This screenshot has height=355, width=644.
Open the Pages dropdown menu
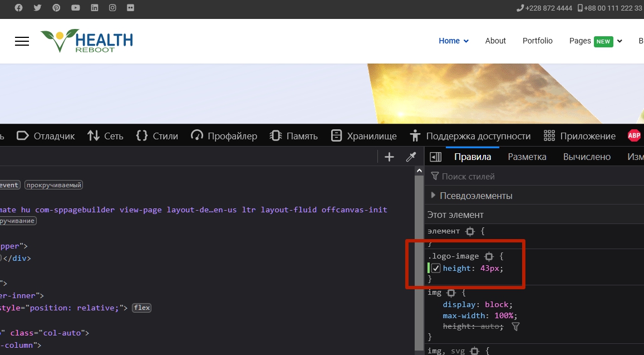point(595,41)
